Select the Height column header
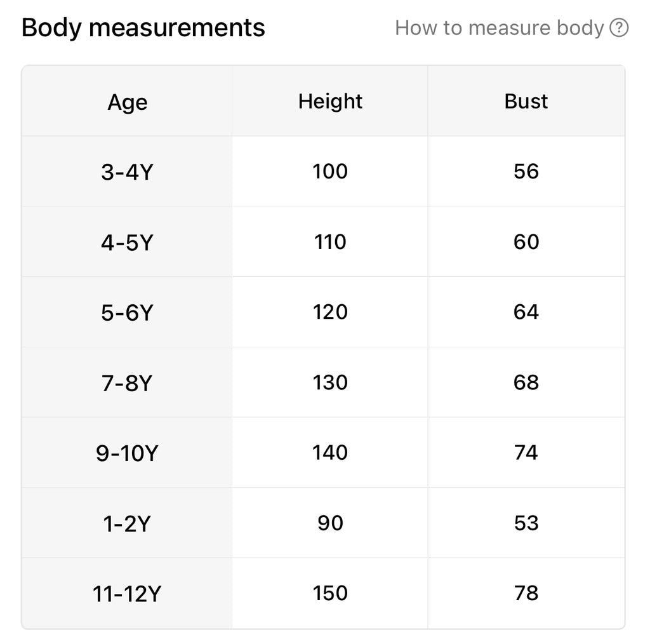The width and height of the screenshot is (650, 644). 330,102
